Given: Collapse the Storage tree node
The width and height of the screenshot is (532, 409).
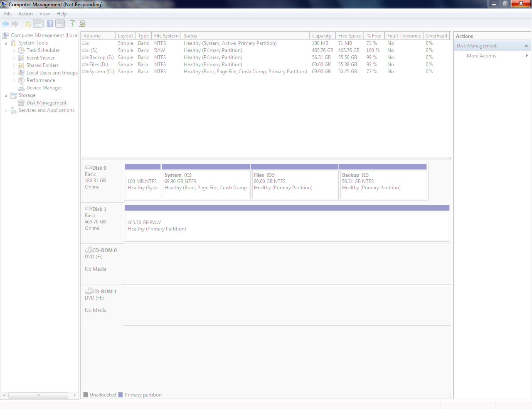Looking at the screenshot, I should pyautogui.click(x=6, y=96).
